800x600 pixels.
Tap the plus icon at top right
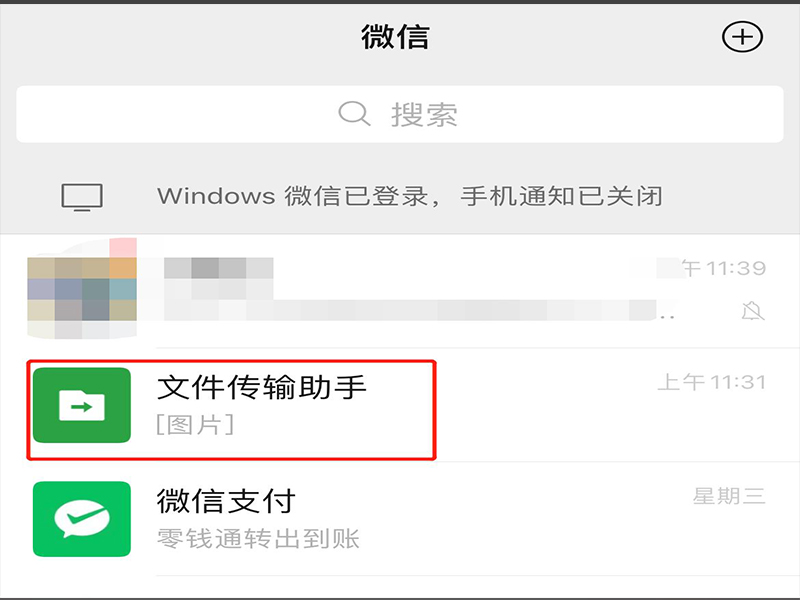tap(742, 37)
